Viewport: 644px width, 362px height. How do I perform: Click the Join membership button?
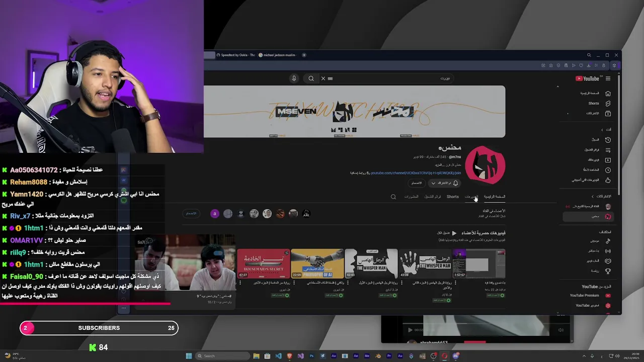click(x=416, y=183)
